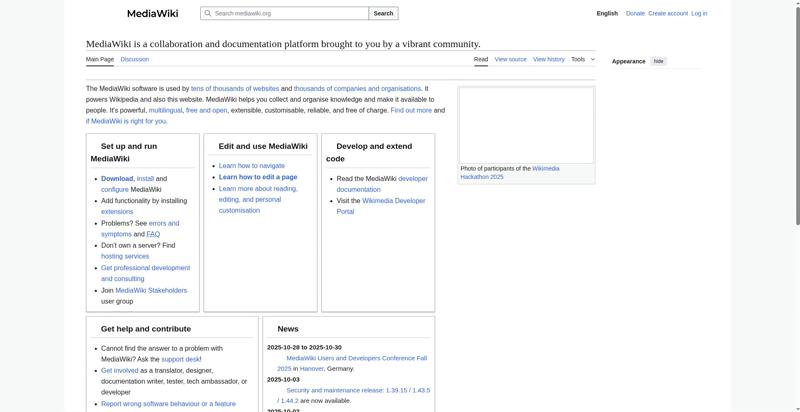Image resolution: width=800 pixels, height=412 pixels.
Task: Focus the Search mediawiki.org input field
Action: (x=290, y=14)
